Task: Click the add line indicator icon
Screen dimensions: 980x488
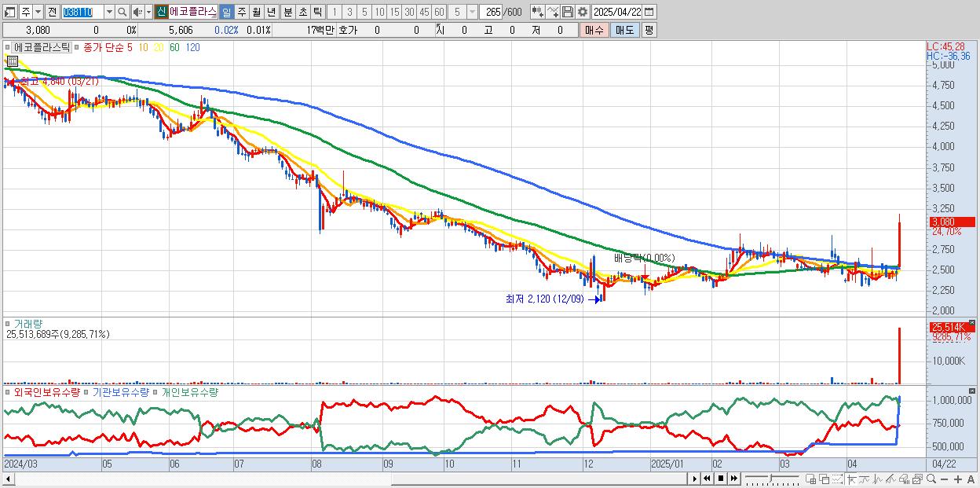Action: pos(553,12)
